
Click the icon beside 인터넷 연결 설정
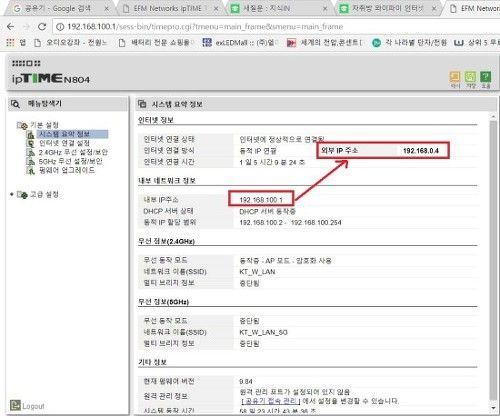pos(31,143)
